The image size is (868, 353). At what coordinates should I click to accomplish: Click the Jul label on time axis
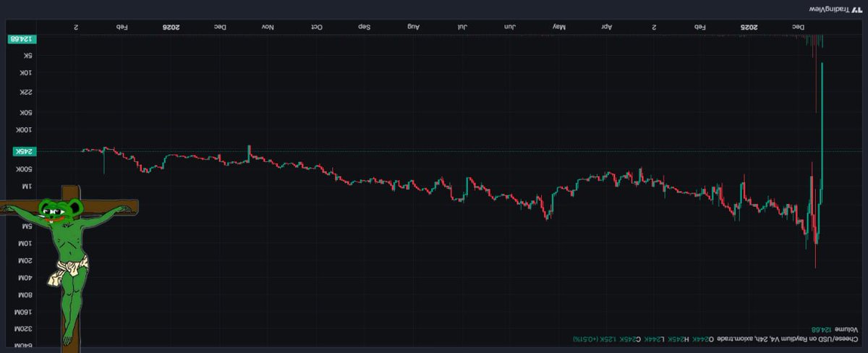tap(462, 27)
